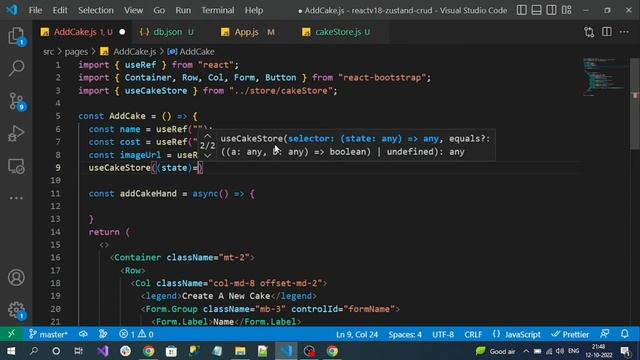Expand the pages breadcrumb
The image size is (640, 360).
coord(76,51)
